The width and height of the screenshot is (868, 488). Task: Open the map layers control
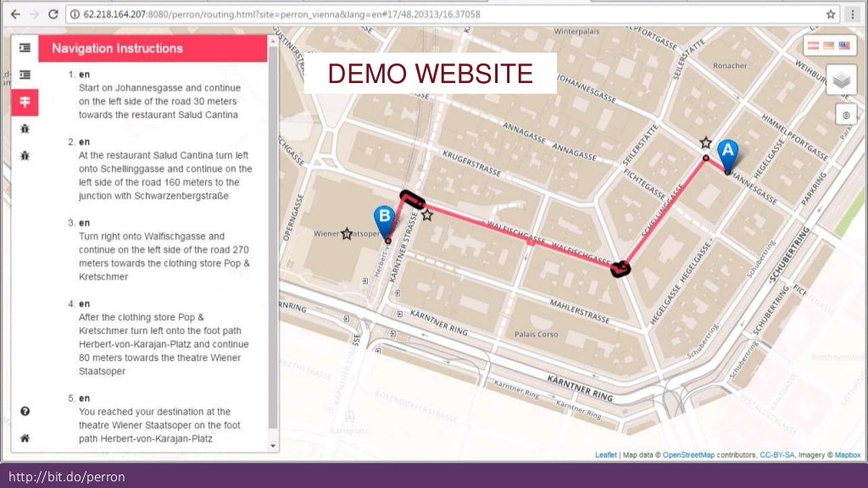(842, 80)
